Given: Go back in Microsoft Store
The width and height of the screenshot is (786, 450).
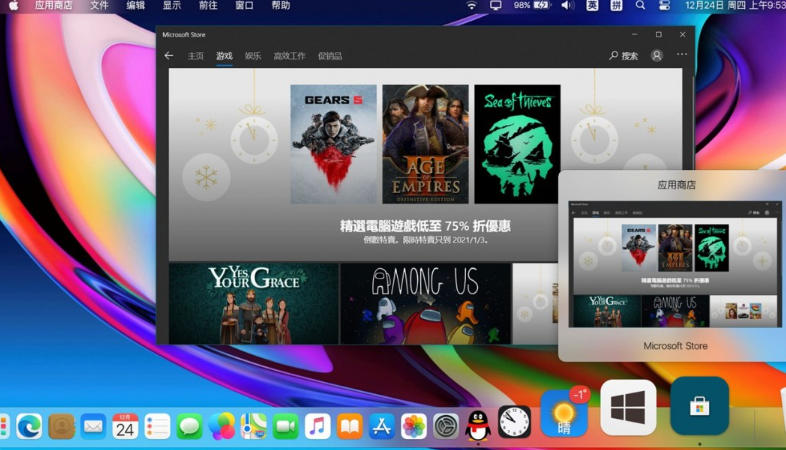Looking at the screenshot, I should click(x=168, y=56).
